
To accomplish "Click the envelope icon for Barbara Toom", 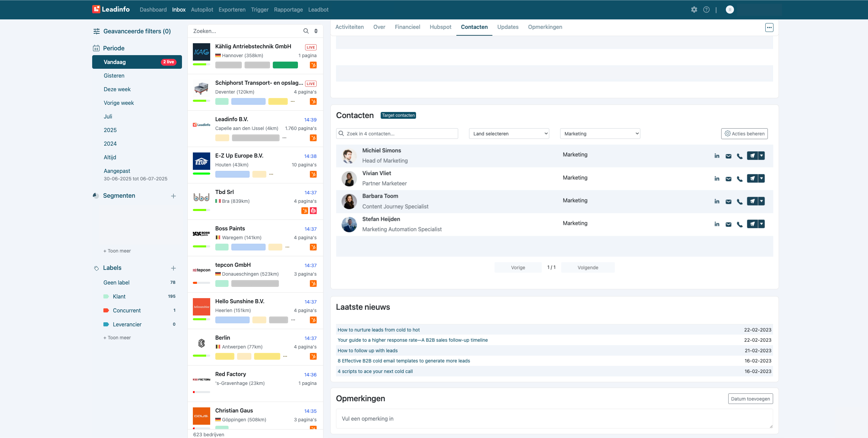I will point(728,202).
